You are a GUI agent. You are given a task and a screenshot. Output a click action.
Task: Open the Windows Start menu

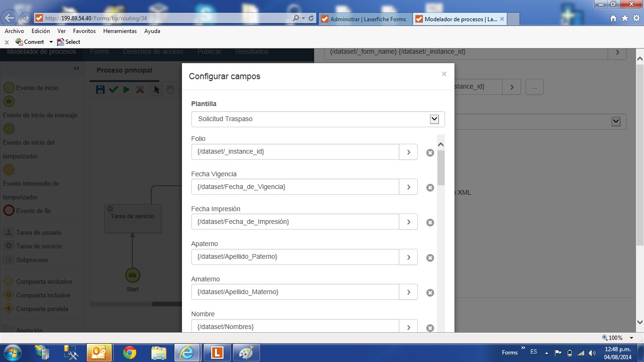(12, 353)
